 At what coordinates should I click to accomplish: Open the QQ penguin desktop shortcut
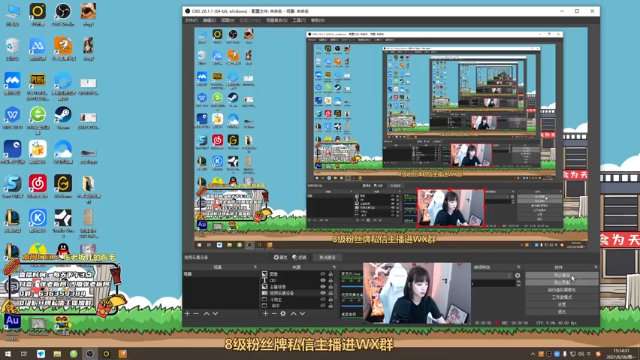(63, 250)
